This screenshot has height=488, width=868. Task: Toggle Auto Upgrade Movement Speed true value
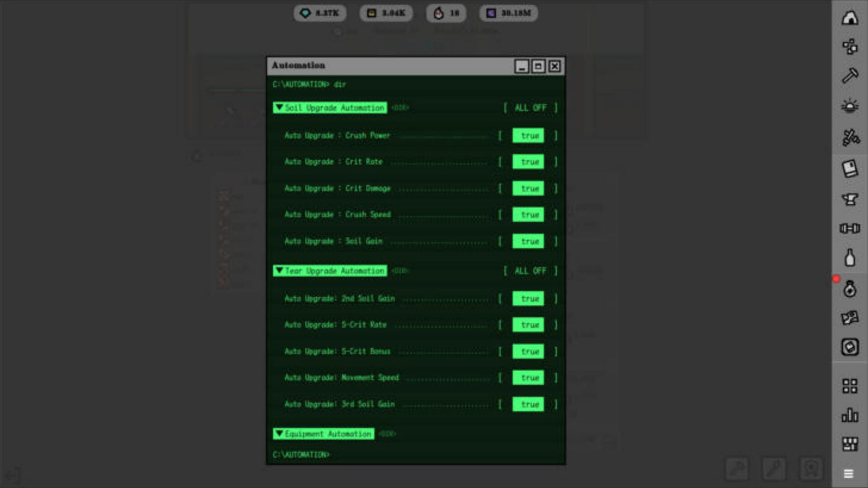[528, 378]
